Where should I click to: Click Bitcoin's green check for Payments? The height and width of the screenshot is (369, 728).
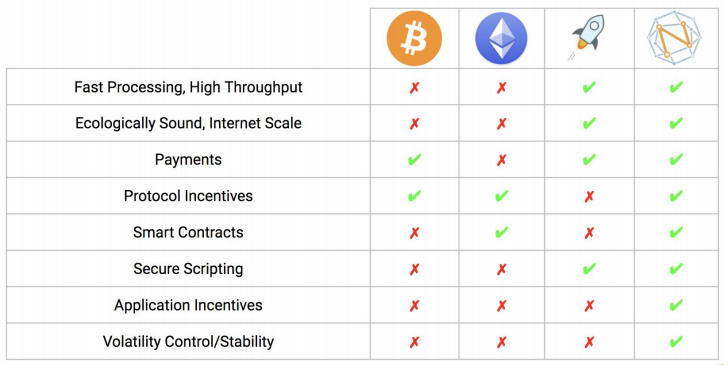coord(415,160)
